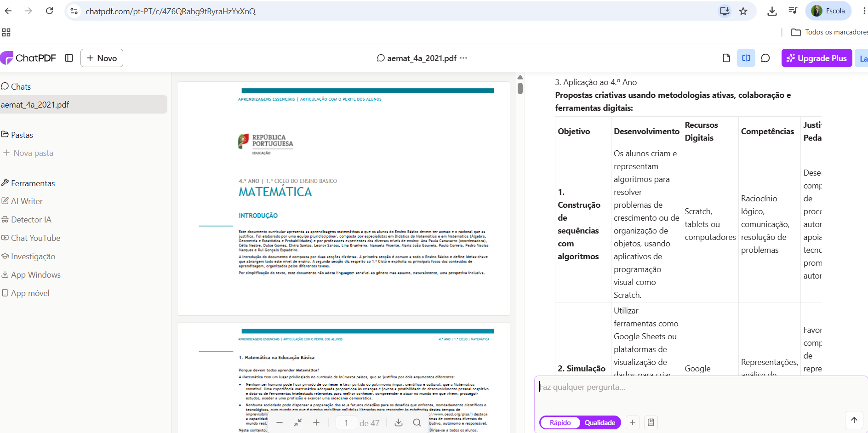This screenshot has height=433, width=868.
Task: Go back with browser back arrow
Action: click(x=8, y=11)
